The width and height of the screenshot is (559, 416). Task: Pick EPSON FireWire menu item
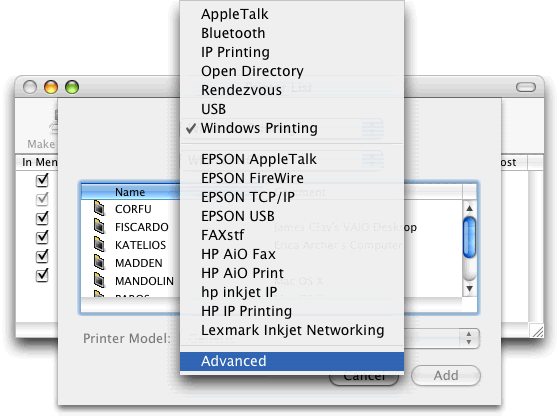[x=292, y=178]
